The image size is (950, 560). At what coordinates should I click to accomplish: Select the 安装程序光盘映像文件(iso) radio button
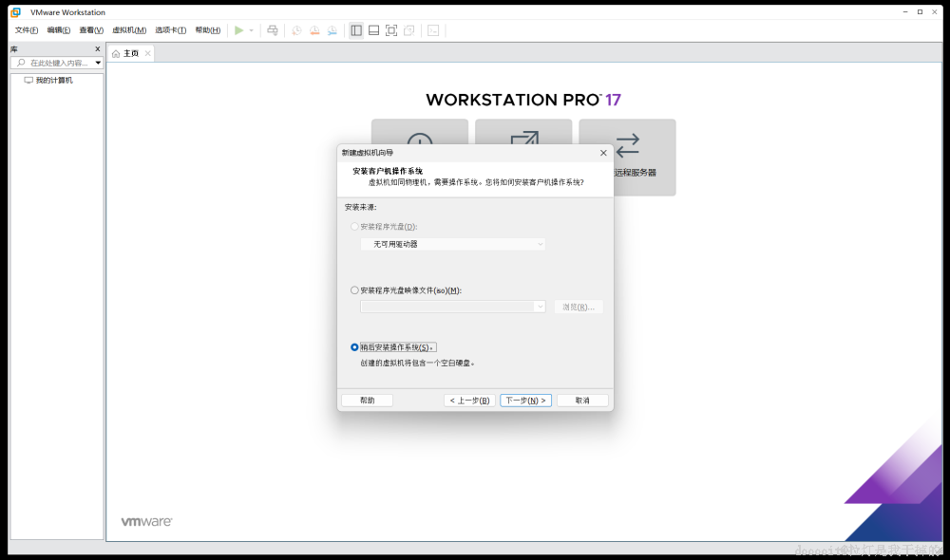click(x=354, y=290)
